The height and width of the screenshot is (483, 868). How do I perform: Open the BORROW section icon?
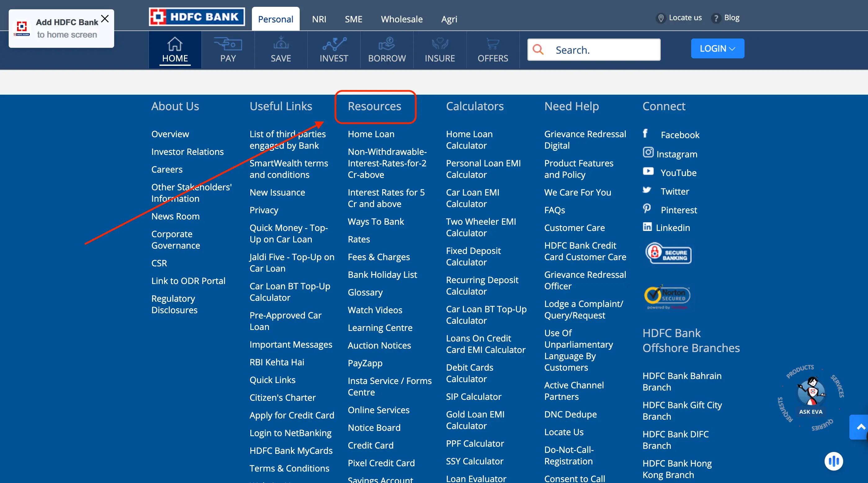[387, 44]
